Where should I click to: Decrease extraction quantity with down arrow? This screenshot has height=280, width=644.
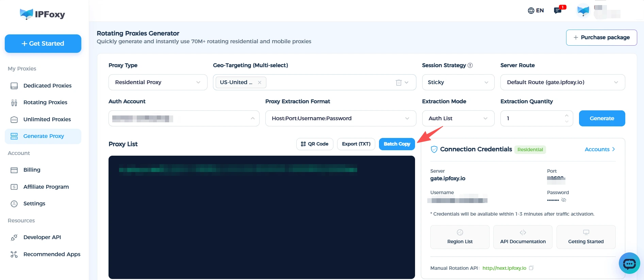pyautogui.click(x=567, y=122)
